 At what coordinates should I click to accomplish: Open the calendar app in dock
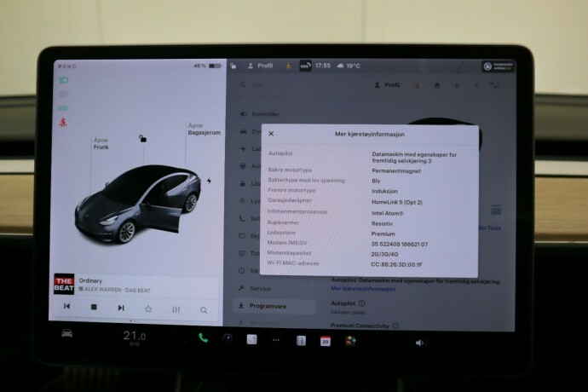(325, 341)
